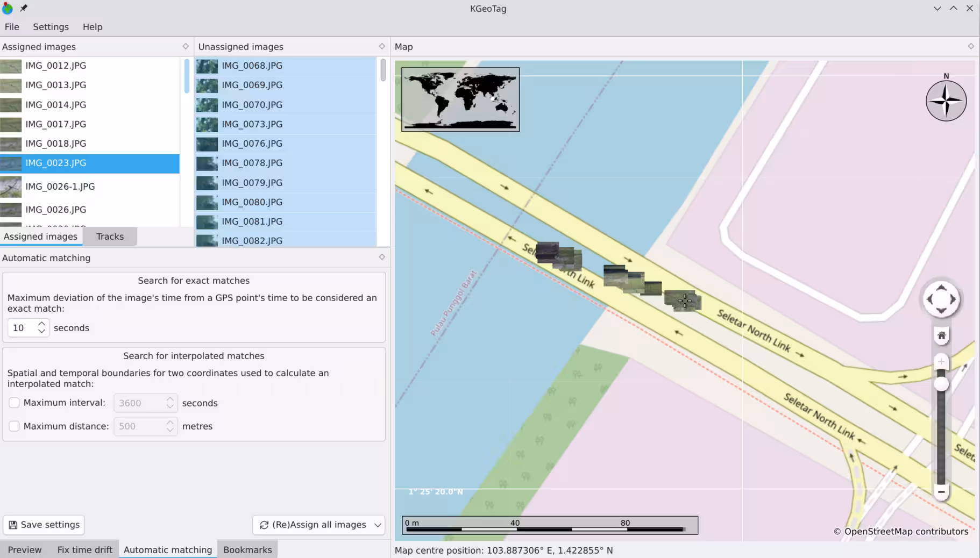
Task: Float the Unassigned images dock panel
Action: (x=382, y=46)
